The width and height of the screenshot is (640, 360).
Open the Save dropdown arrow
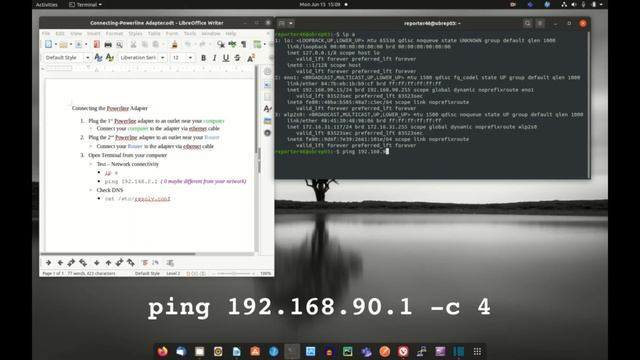[x=86, y=44]
